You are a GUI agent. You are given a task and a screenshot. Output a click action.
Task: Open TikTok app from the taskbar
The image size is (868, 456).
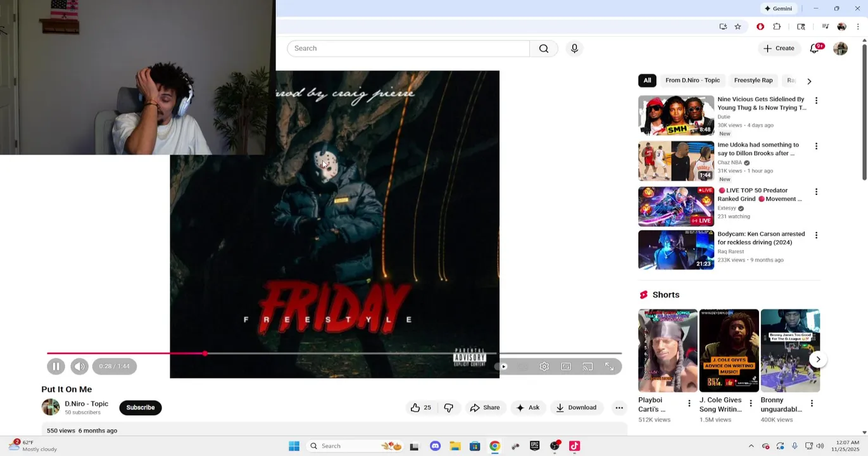[574, 446]
